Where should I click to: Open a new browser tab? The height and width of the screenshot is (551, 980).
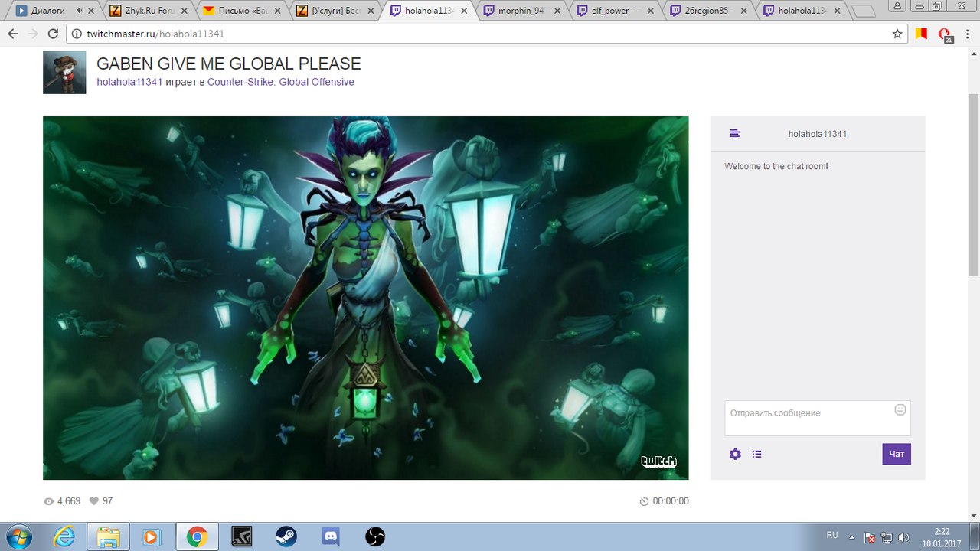pyautogui.click(x=864, y=11)
